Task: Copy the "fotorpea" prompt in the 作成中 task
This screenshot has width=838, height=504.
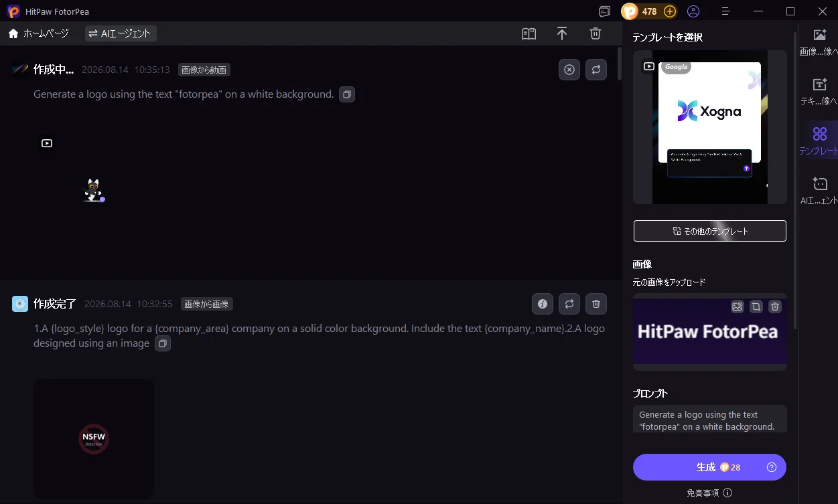Action: tap(347, 94)
